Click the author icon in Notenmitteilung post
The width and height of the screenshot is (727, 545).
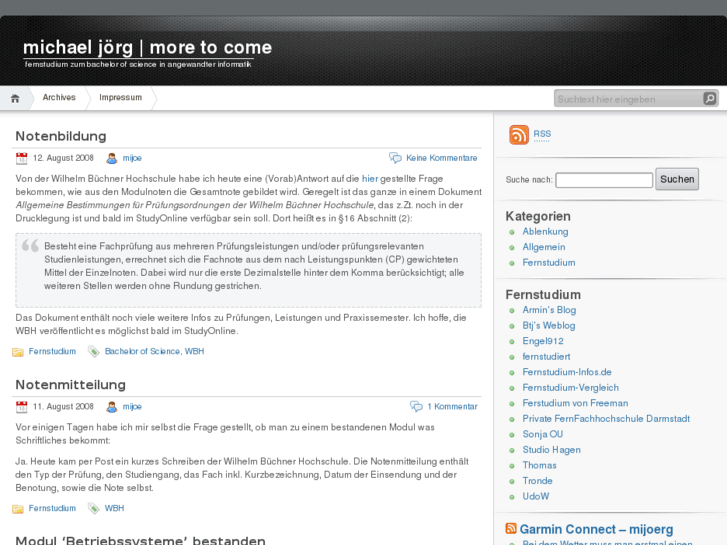click(112, 407)
